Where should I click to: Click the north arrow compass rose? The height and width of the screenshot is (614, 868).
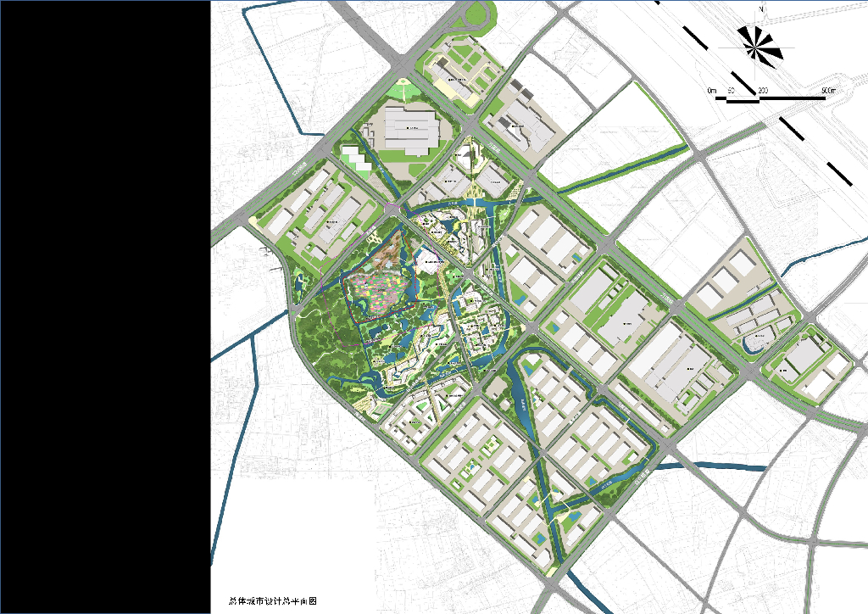click(760, 47)
